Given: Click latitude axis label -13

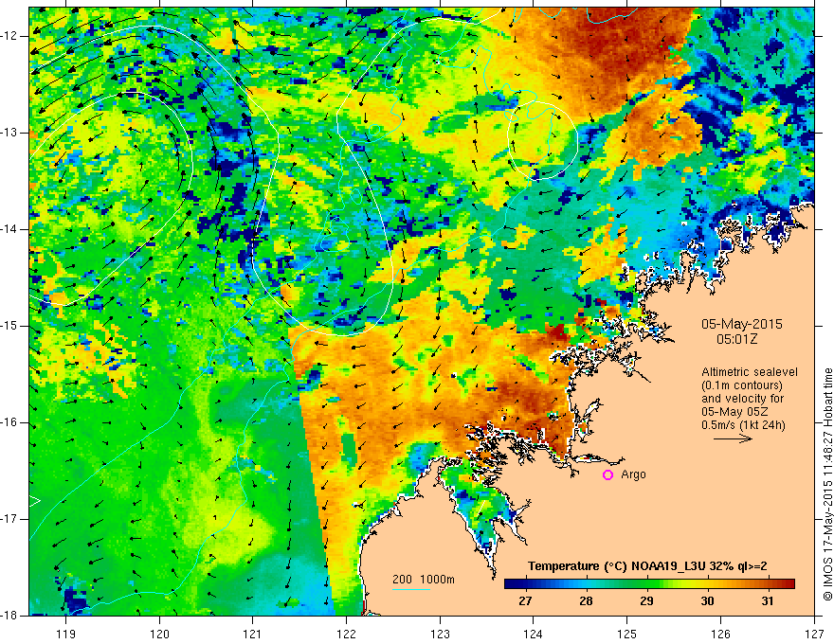Looking at the screenshot, I should point(10,133).
